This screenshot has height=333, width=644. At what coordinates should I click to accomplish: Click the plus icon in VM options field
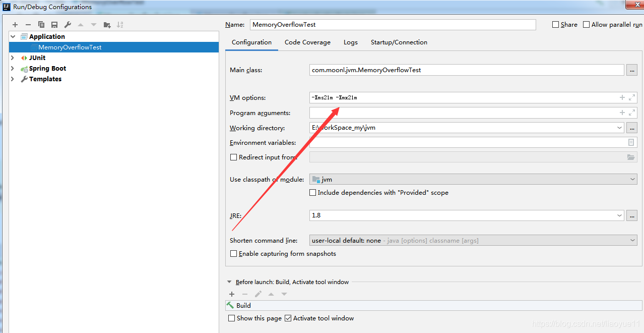click(622, 98)
